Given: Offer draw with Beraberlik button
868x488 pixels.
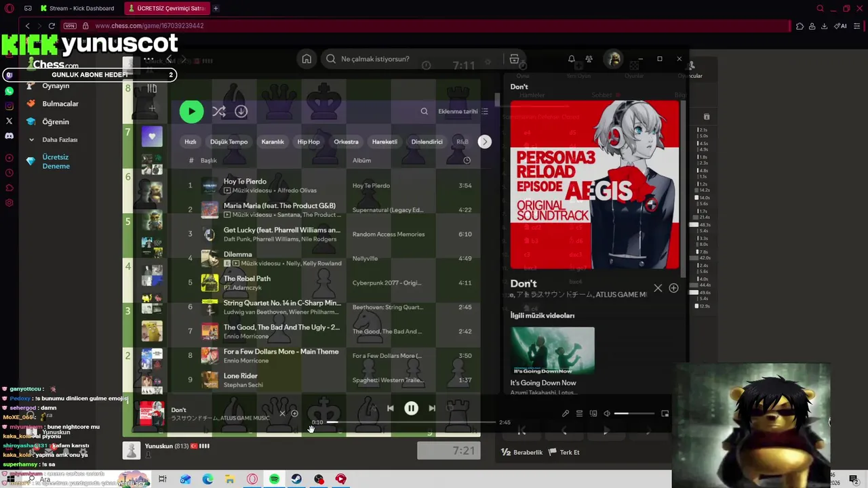Looking at the screenshot, I should 522,452.
